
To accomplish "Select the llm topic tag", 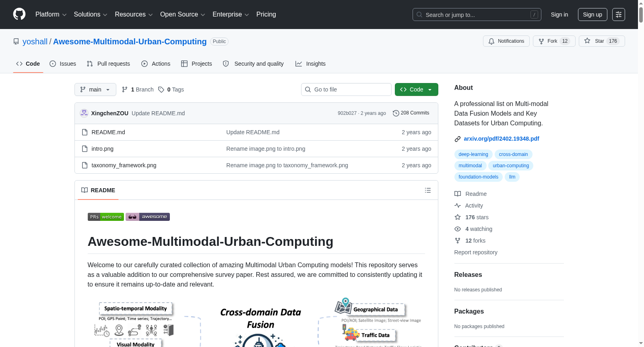I will (x=512, y=177).
